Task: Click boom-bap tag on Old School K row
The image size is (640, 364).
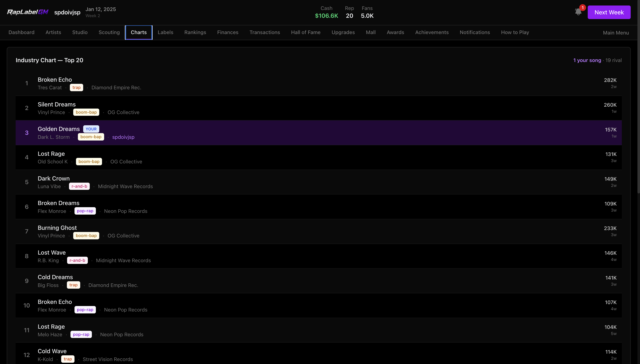Action: (x=89, y=161)
